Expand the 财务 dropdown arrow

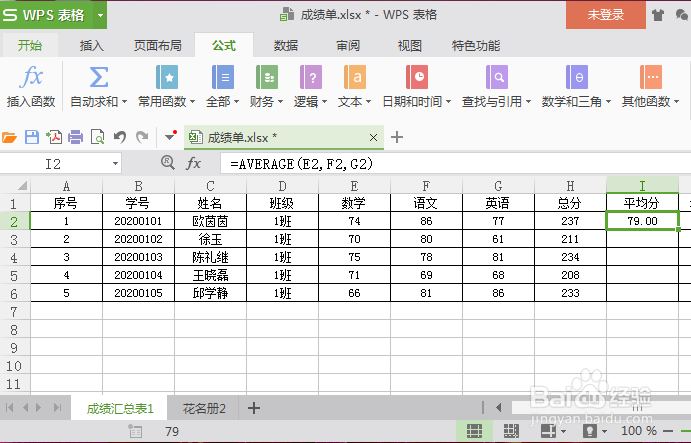click(x=280, y=102)
